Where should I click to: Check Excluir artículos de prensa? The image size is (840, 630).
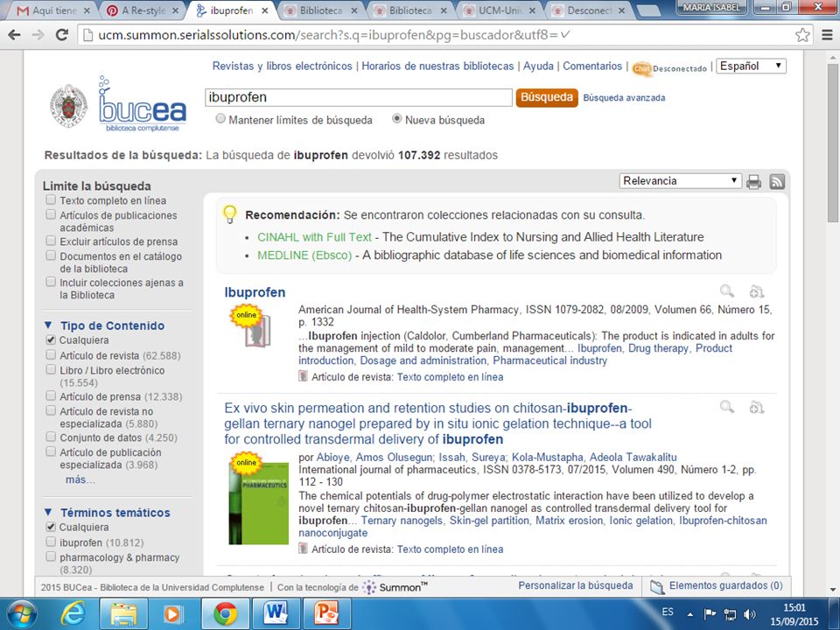(51, 241)
